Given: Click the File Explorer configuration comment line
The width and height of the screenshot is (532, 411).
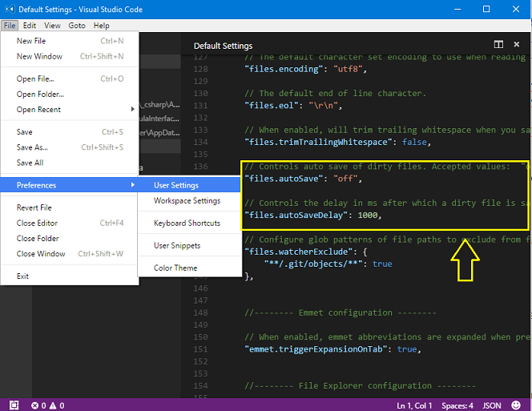Looking at the screenshot, I should tap(360, 386).
